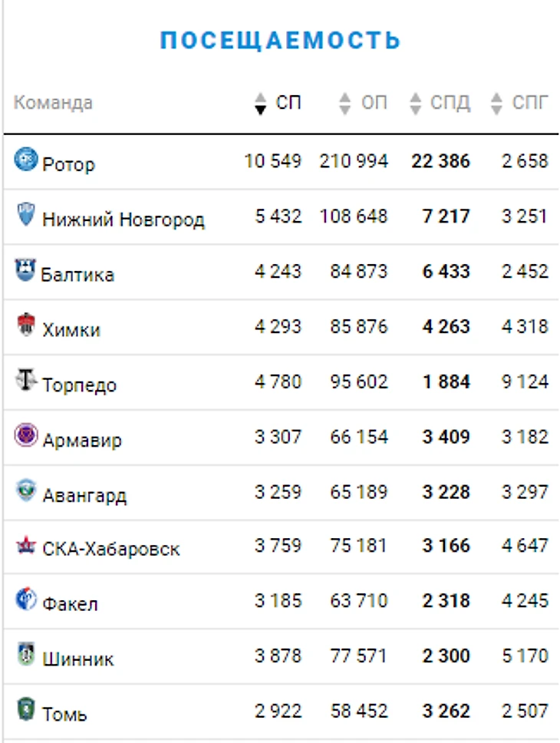Sort table by ОП column arrows
Image resolution: width=560 pixels, height=743 pixels.
click(345, 104)
